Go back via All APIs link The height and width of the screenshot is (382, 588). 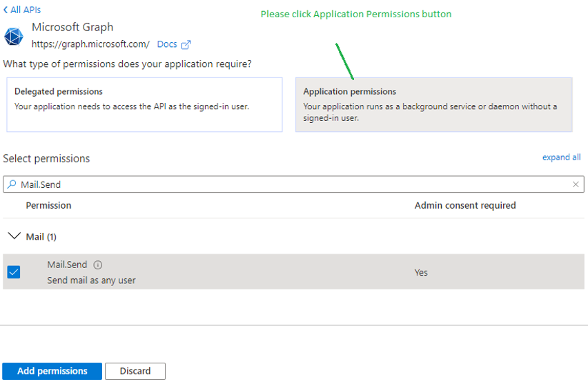tap(22, 10)
